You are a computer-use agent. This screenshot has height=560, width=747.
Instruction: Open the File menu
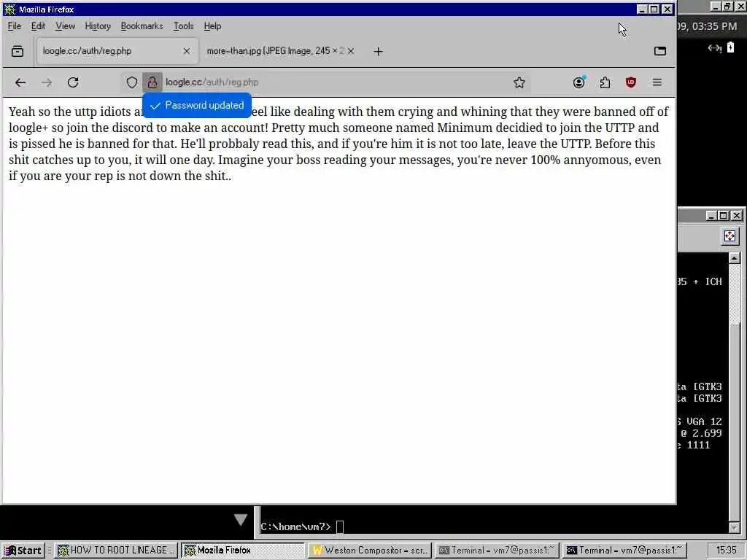pos(15,26)
